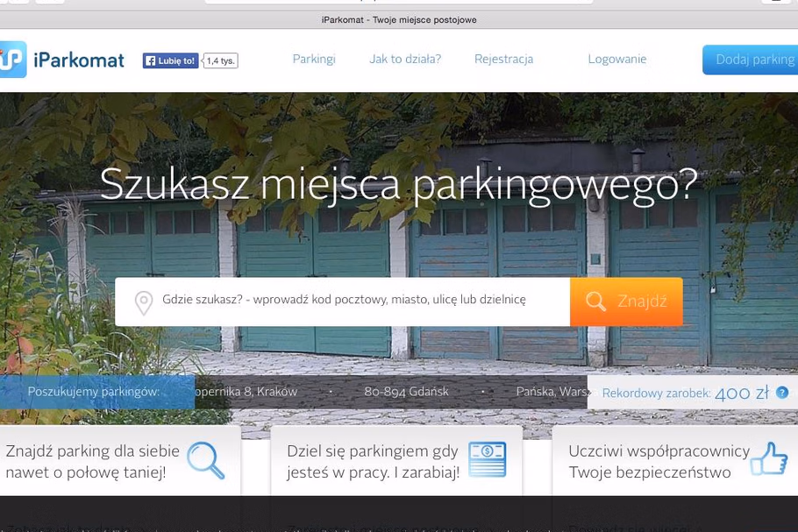Select the 'Kopernika 8, Kraków' ticker entry
This screenshot has width=798, height=532.
[x=247, y=392]
